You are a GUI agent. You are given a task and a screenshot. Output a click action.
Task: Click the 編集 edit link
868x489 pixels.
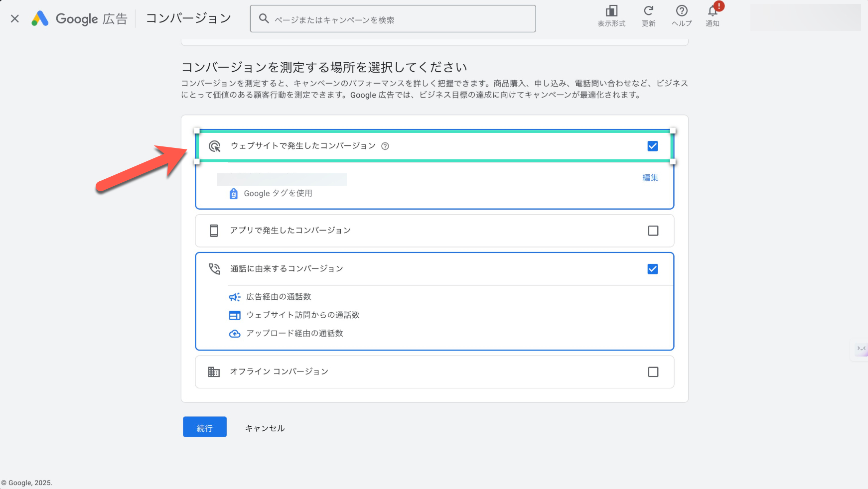coord(650,178)
